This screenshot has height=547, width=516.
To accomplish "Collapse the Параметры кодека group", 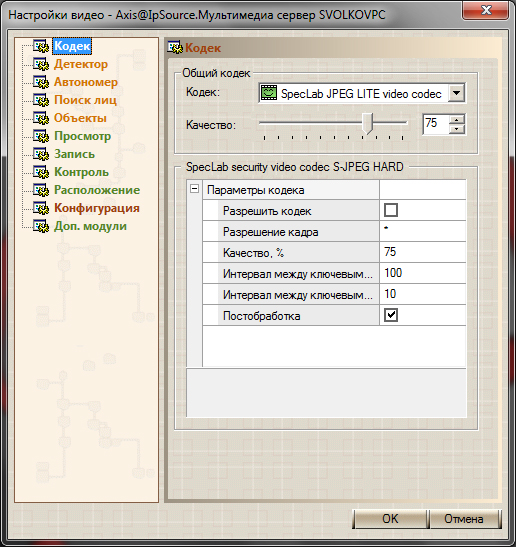I will 194,189.
